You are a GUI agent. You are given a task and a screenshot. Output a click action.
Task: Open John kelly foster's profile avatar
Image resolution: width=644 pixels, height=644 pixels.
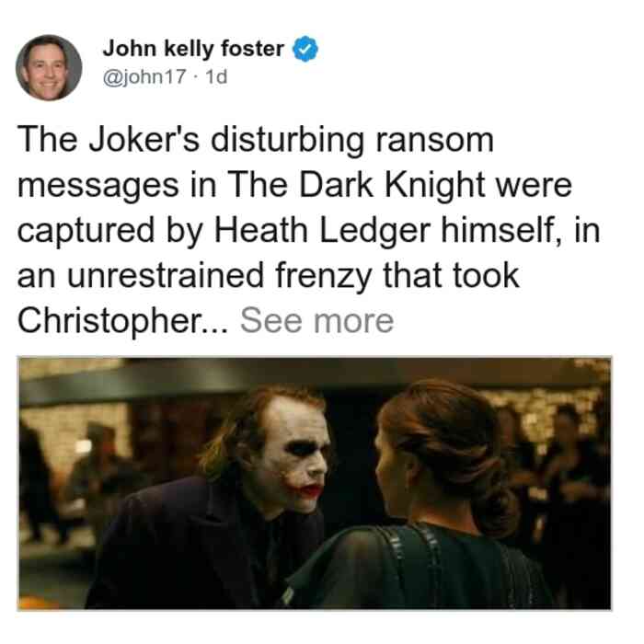point(49,68)
